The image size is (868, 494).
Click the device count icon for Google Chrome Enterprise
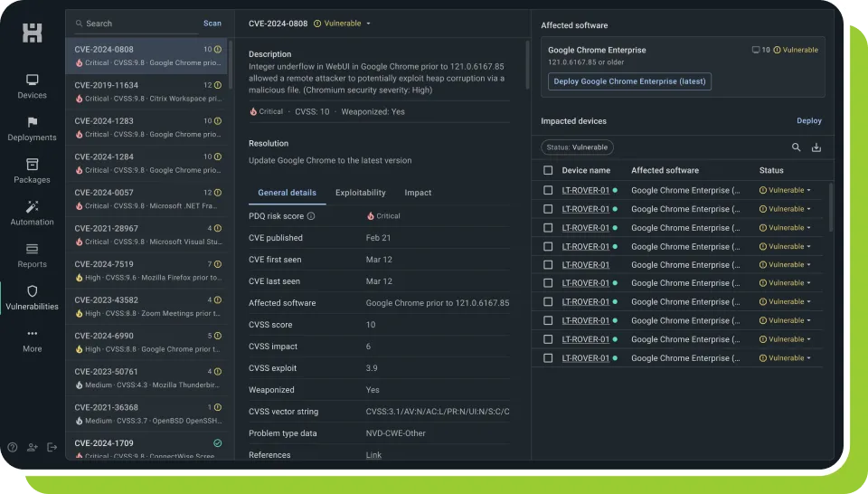(x=756, y=50)
